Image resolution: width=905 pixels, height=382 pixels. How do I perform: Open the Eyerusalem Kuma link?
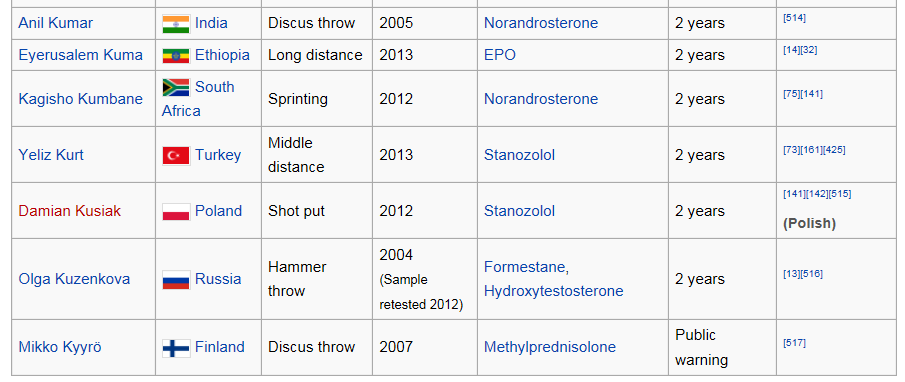[81, 55]
